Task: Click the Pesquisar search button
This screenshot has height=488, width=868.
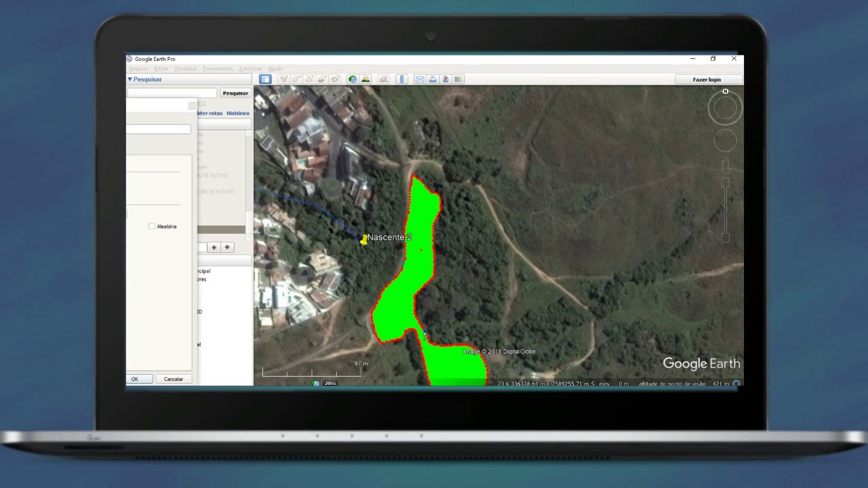Action: tap(235, 93)
